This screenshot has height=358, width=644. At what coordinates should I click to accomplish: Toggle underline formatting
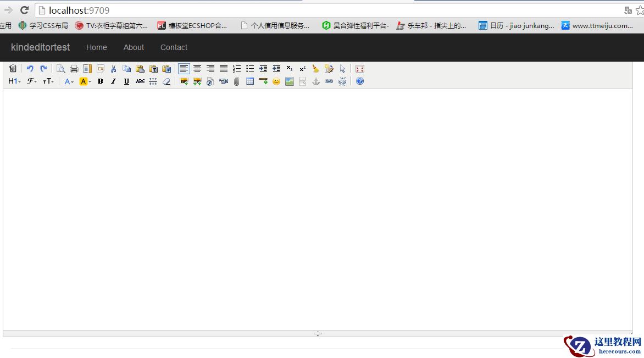tap(126, 81)
